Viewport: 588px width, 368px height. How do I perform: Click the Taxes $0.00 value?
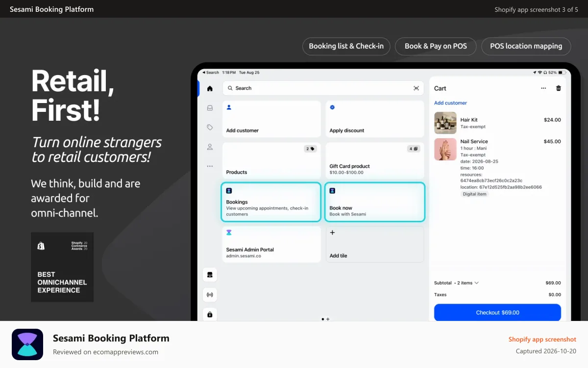point(555,295)
